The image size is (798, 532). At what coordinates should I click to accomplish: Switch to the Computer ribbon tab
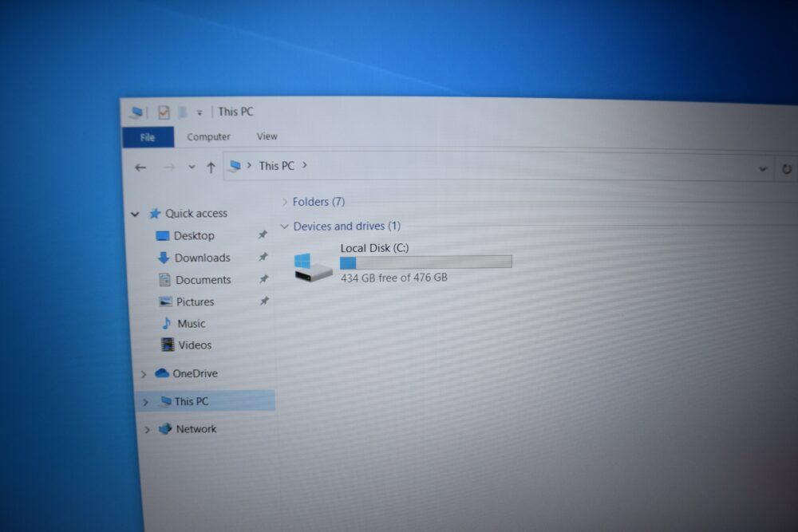pyautogui.click(x=208, y=137)
